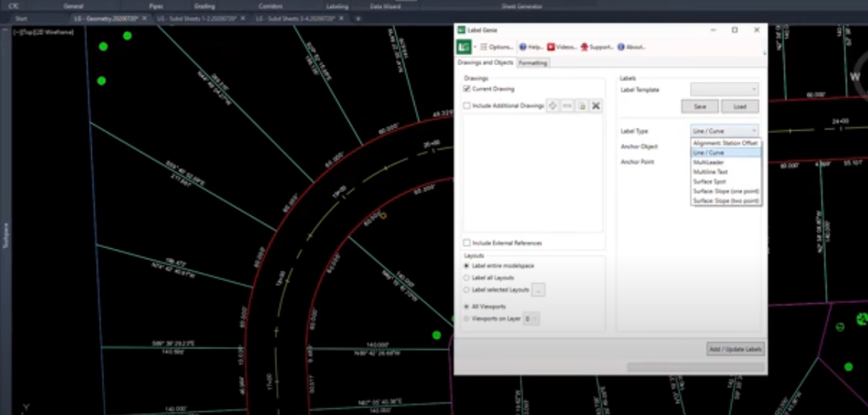The width and height of the screenshot is (868, 415).
Task: Uncheck the Current Drawing checkbox
Action: point(467,89)
